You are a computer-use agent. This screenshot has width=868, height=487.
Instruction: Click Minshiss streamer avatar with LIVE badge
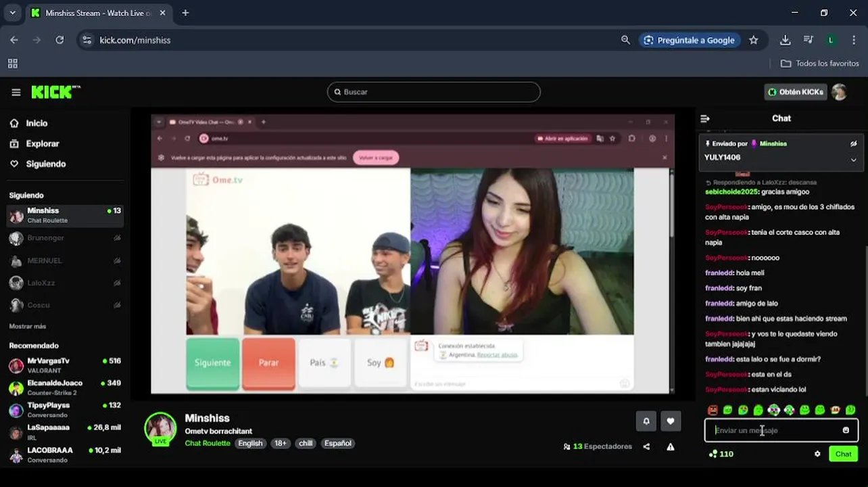click(x=160, y=429)
